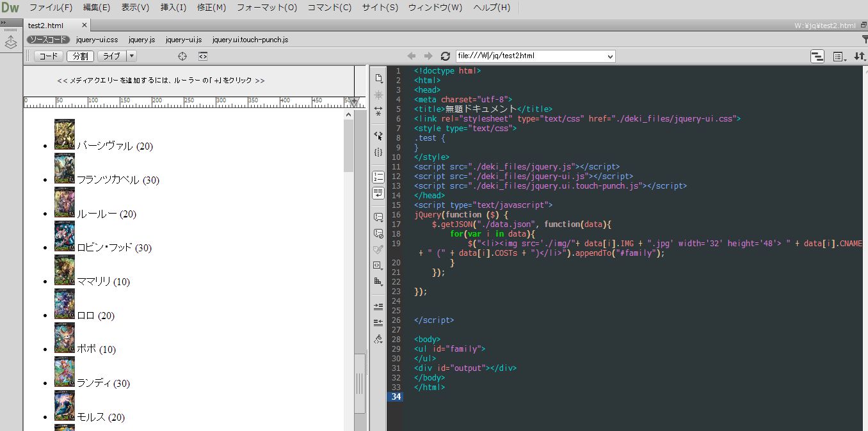
Task: Click the Select Parent Tag icon
Action: click(378, 136)
